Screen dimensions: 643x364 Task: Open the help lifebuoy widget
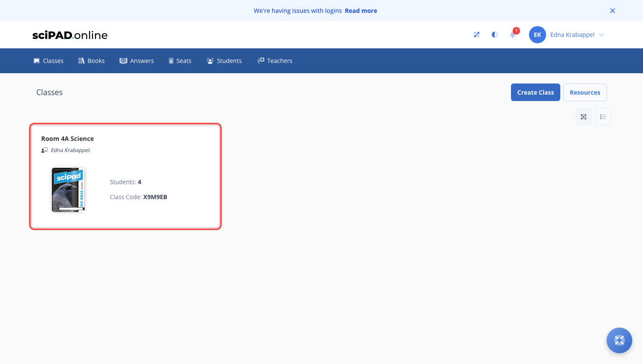[x=619, y=340]
